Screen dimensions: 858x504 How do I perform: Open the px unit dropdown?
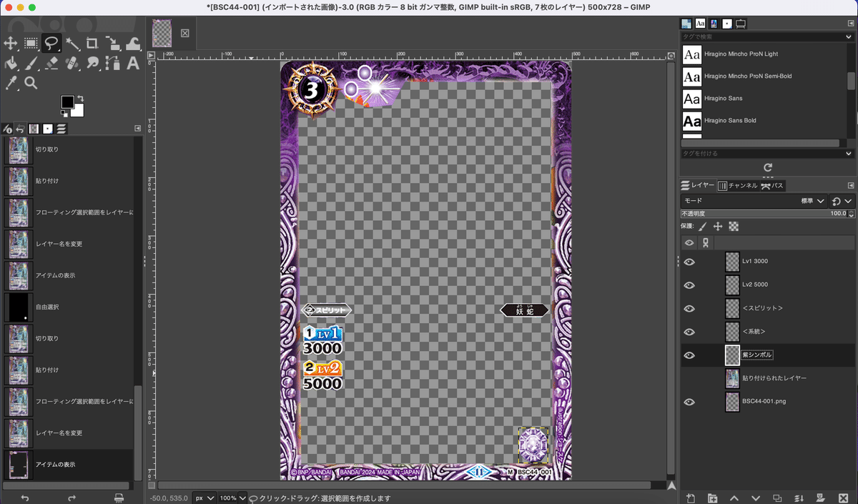coord(204,498)
